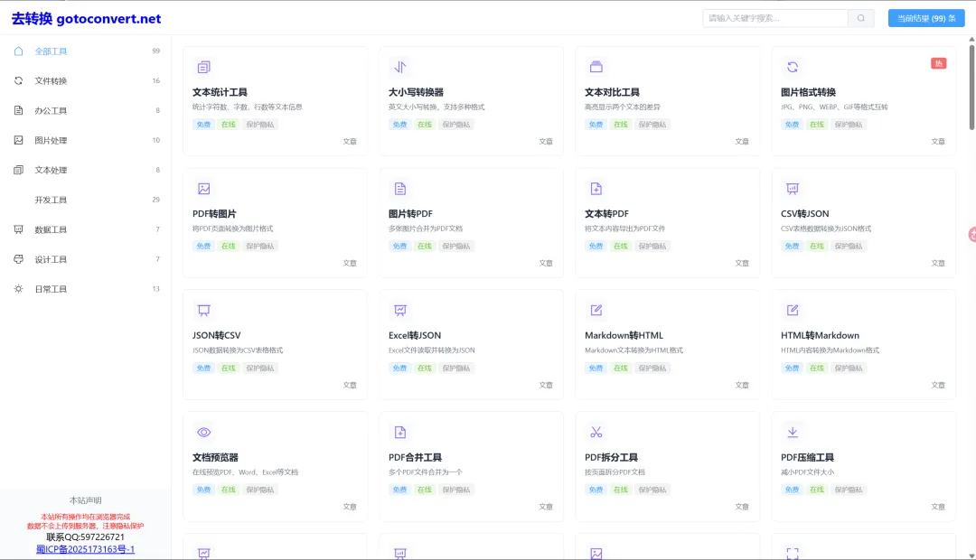Viewport: 976px width, 560px height.
Task: Click the 图片转PDF document icon
Action: pyautogui.click(x=399, y=189)
